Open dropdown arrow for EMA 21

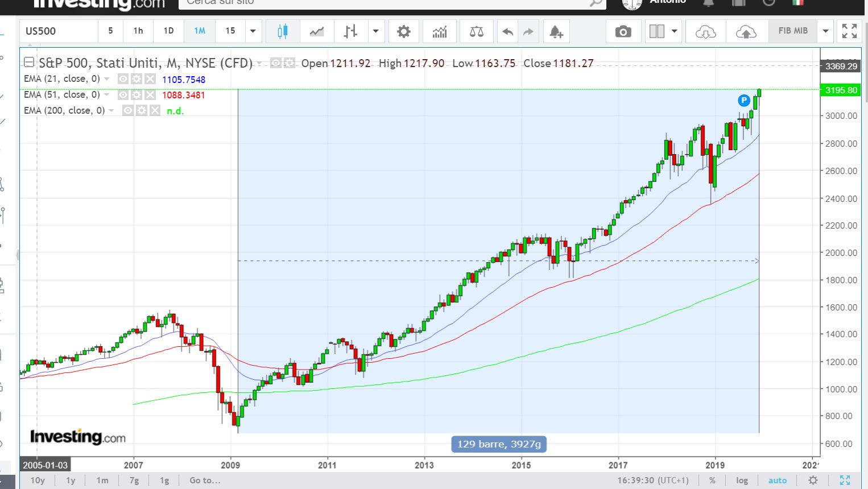click(107, 79)
